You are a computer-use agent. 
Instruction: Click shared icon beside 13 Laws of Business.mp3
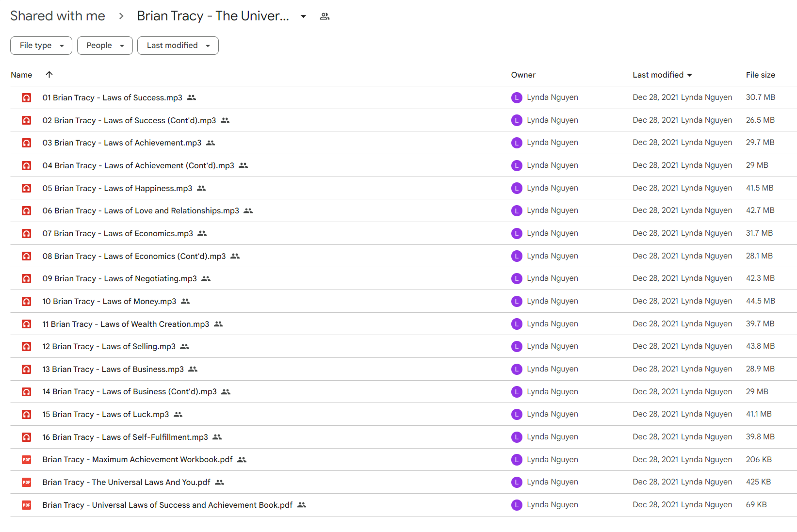click(x=193, y=369)
